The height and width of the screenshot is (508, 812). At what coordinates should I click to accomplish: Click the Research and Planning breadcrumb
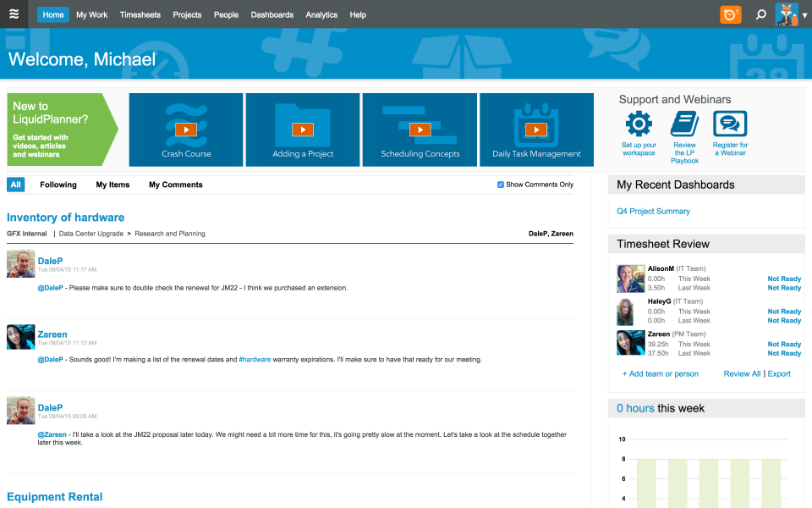(x=170, y=234)
